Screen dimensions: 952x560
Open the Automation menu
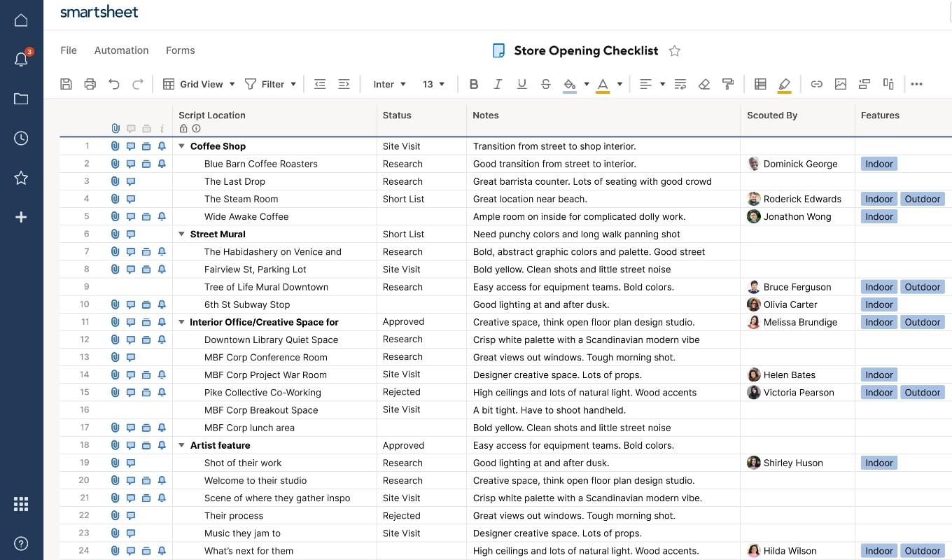coord(122,50)
